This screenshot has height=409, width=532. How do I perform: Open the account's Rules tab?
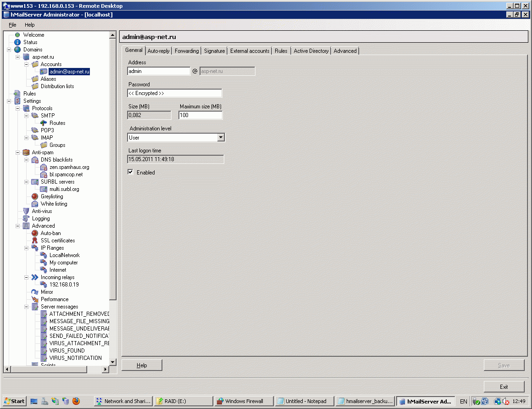[x=281, y=51]
